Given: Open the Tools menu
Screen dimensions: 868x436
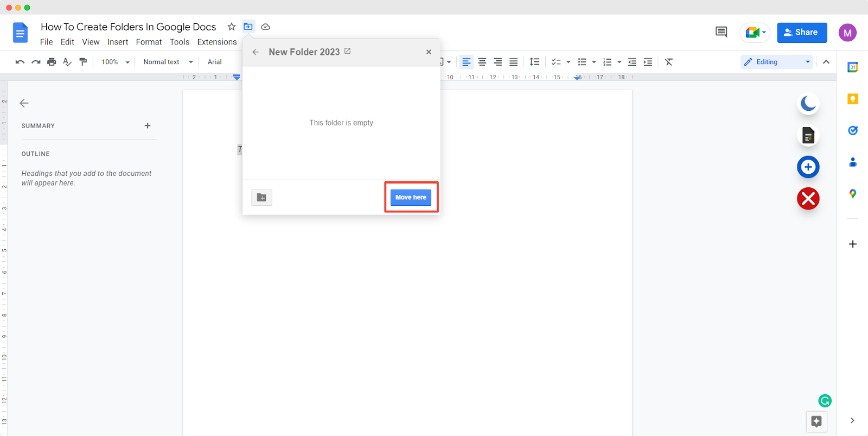Looking at the screenshot, I should point(180,42).
